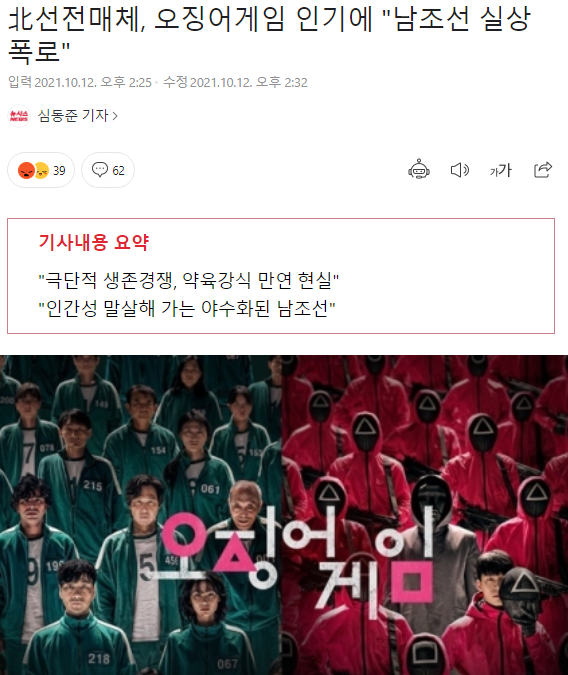Click the 62 comments count button
This screenshot has width=568, height=675.
(108, 170)
